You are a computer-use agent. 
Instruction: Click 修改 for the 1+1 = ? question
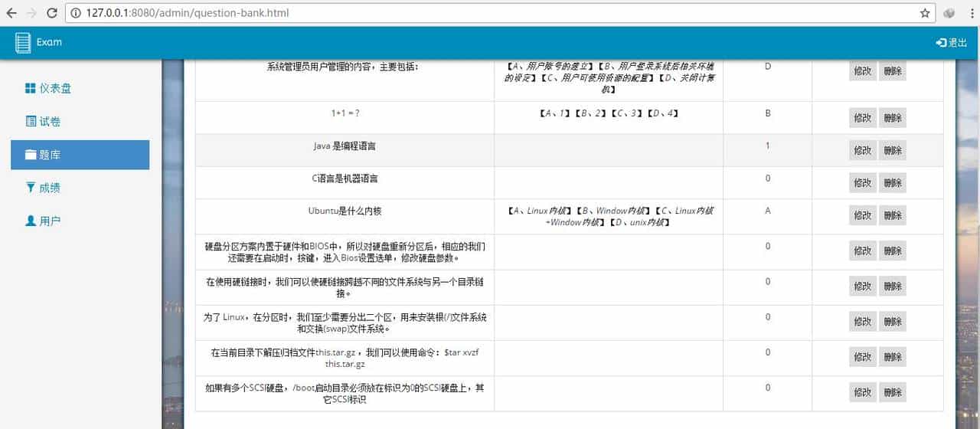coord(862,118)
